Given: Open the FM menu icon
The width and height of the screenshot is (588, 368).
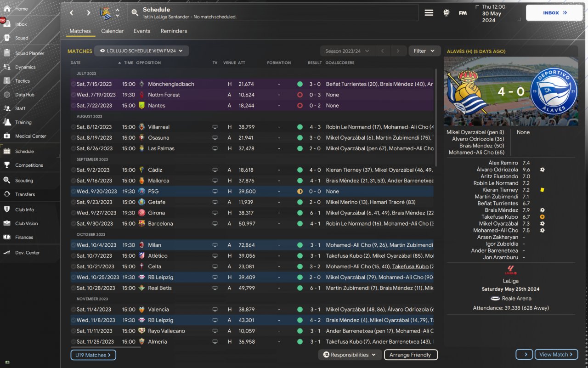Looking at the screenshot, I should [463, 13].
